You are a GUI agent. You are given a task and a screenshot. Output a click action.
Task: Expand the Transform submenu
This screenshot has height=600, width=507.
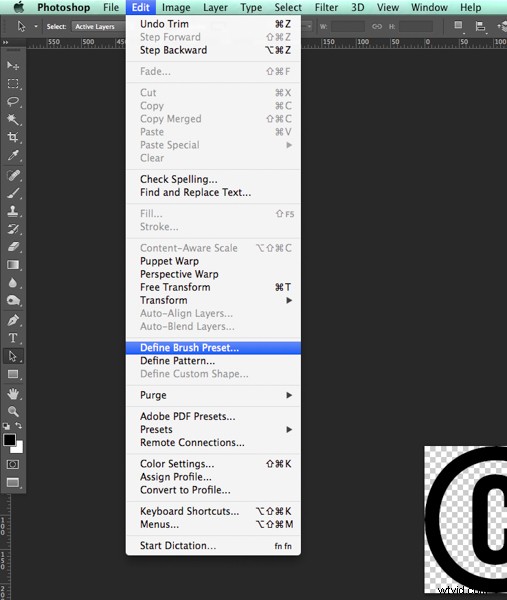pos(213,300)
